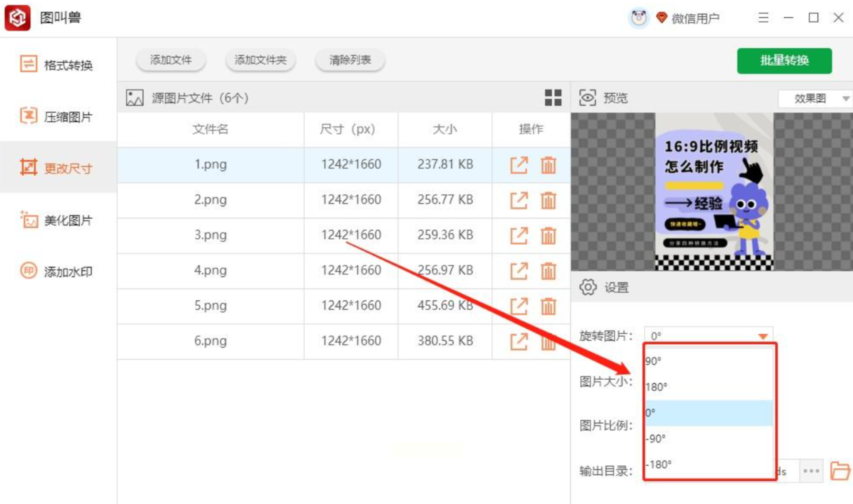Open output folder with orange folder icon

(839, 471)
